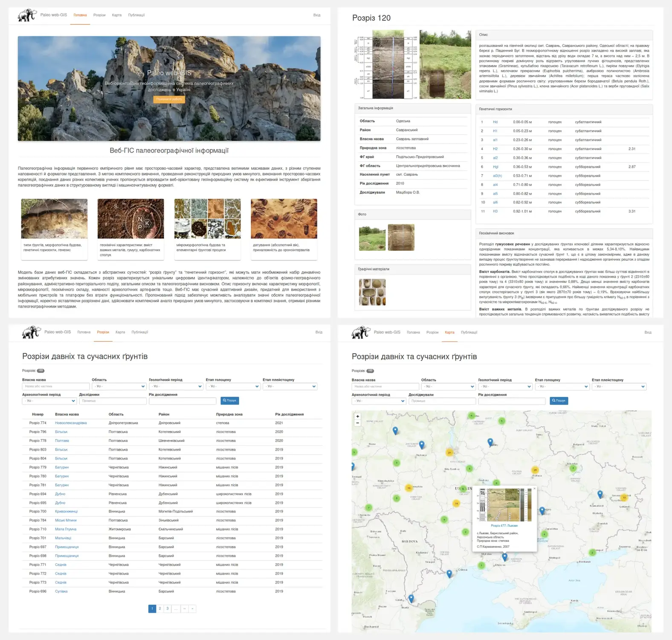Click the yellow cluster marker 10 near Vinnytsia
The width and height of the screenshot is (672, 640).
pyautogui.click(x=409, y=488)
